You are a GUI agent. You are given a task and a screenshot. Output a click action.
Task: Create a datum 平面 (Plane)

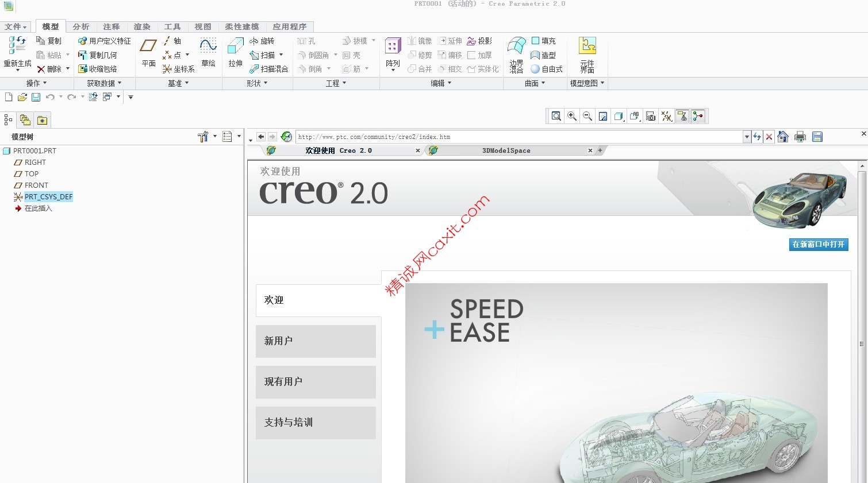pyautogui.click(x=149, y=53)
